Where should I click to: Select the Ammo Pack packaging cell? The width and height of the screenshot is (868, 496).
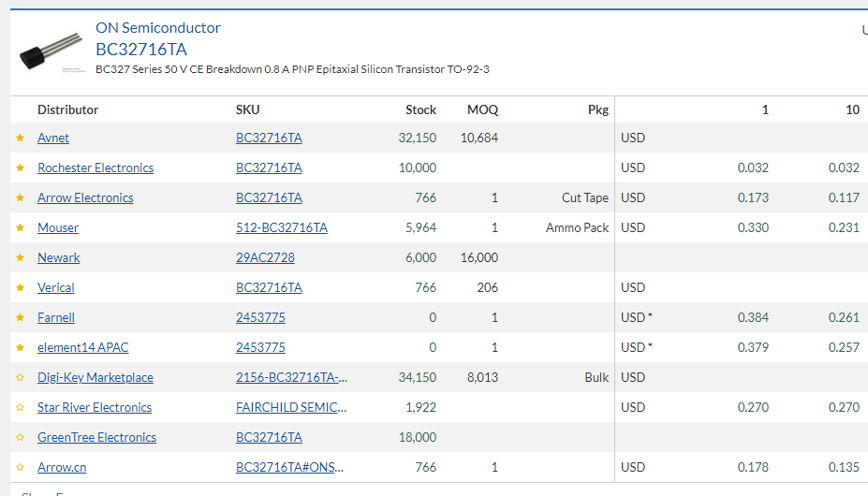click(577, 227)
